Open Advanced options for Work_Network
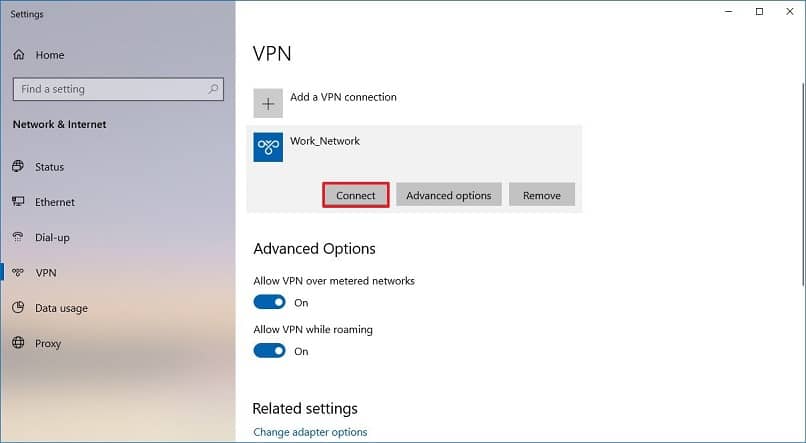Viewport: 806px width, 443px height. pyautogui.click(x=448, y=195)
